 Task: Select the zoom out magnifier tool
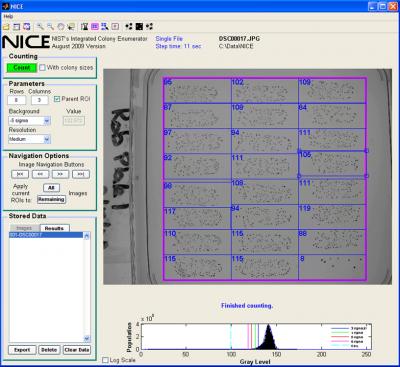tap(50, 26)
